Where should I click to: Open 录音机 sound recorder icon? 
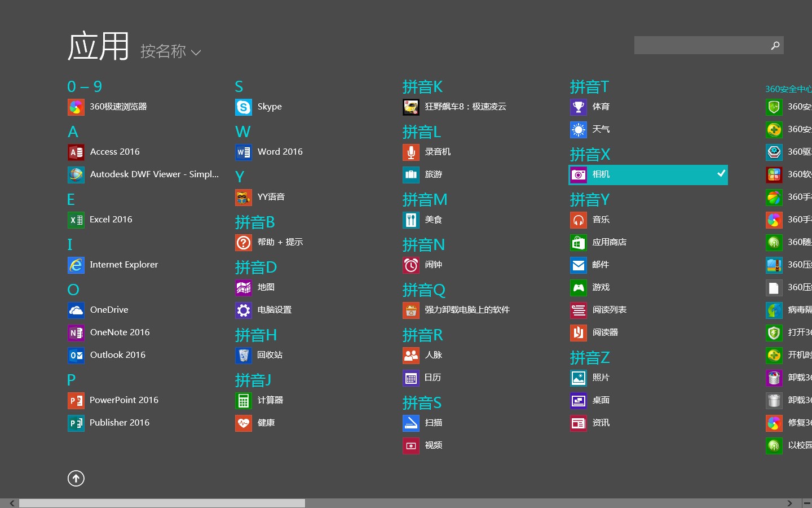(411, 152)
